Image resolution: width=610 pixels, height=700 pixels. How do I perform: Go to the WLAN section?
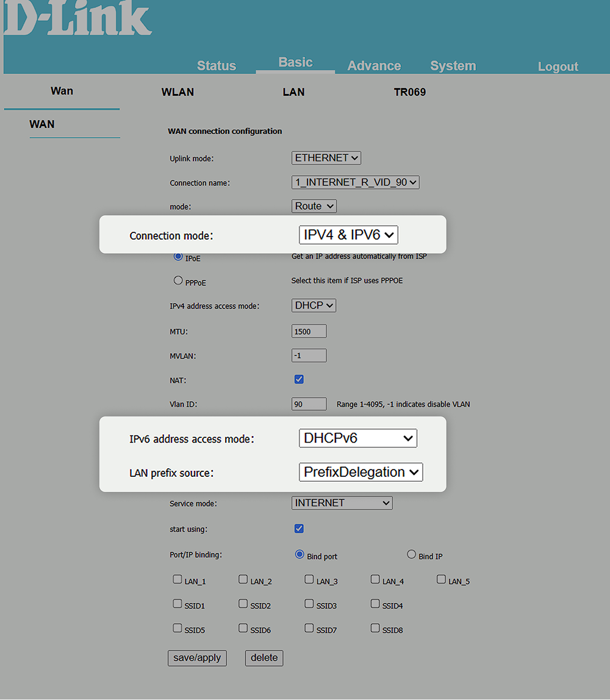pyautogui.click(x=178, y=92)
